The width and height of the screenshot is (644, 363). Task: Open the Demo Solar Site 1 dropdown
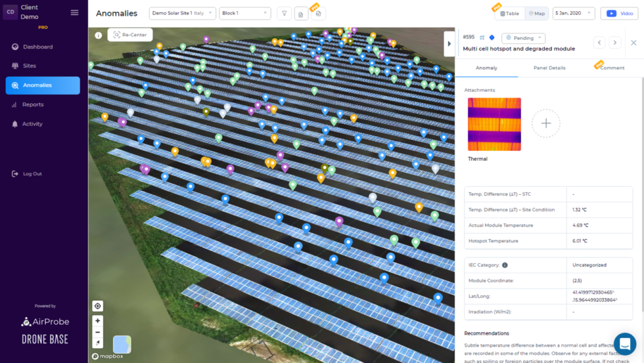click(x=182, y=13)
